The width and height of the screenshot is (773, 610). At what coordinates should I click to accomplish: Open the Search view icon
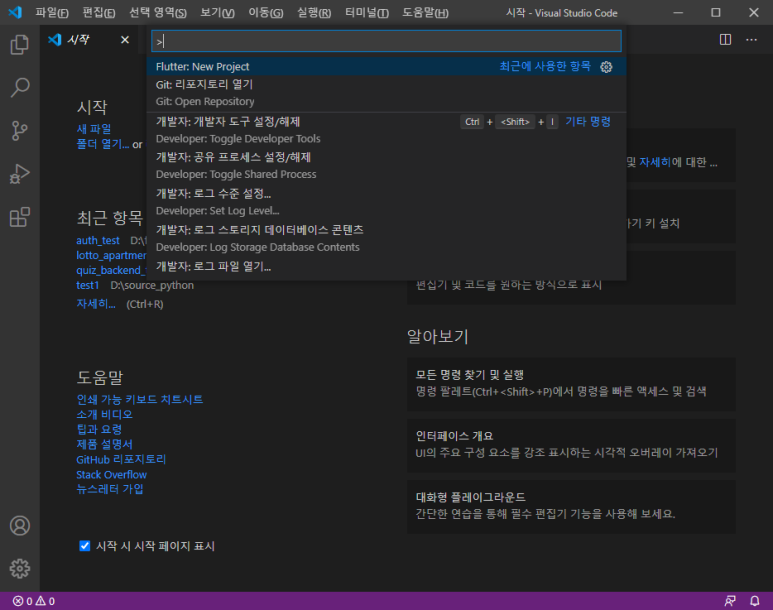tap(20, 88)
